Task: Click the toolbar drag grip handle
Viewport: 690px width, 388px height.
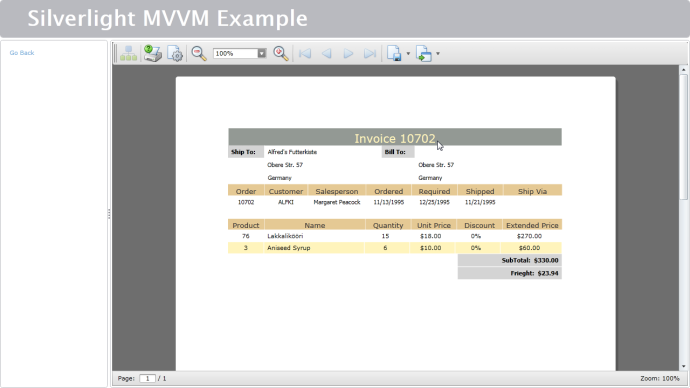Action: (116, 53)
